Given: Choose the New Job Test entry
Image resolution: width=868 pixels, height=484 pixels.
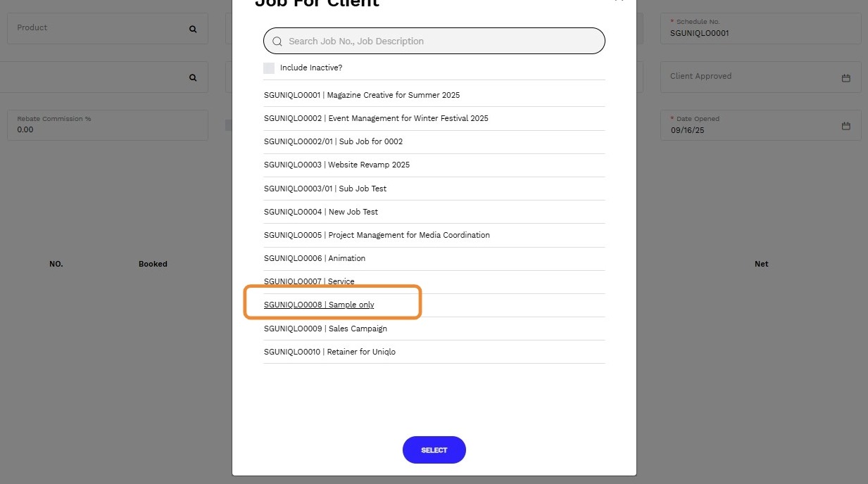Looking at the screenshot, I should 321,212.
